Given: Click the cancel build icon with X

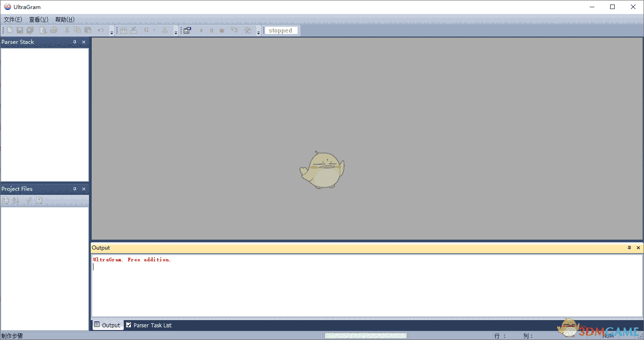Looking at the screenshot, I should [x=134, y=30].
